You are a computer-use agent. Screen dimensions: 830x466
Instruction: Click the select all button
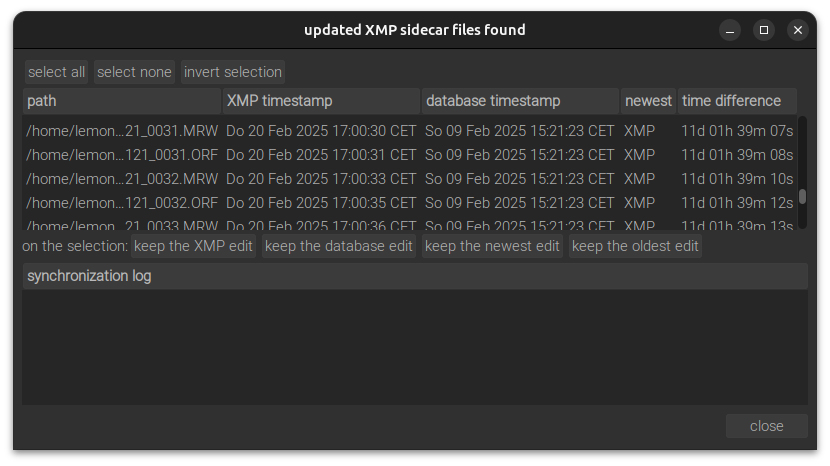tap(57, 72)
